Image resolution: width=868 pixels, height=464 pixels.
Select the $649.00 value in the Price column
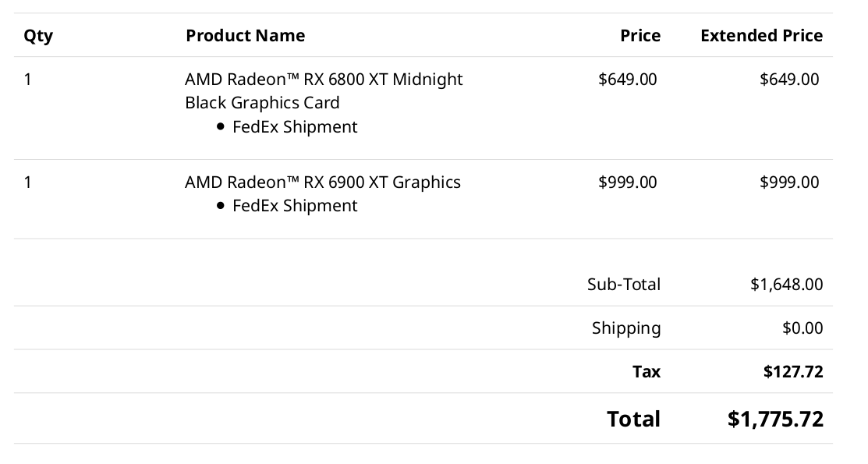tap(627, 80)
